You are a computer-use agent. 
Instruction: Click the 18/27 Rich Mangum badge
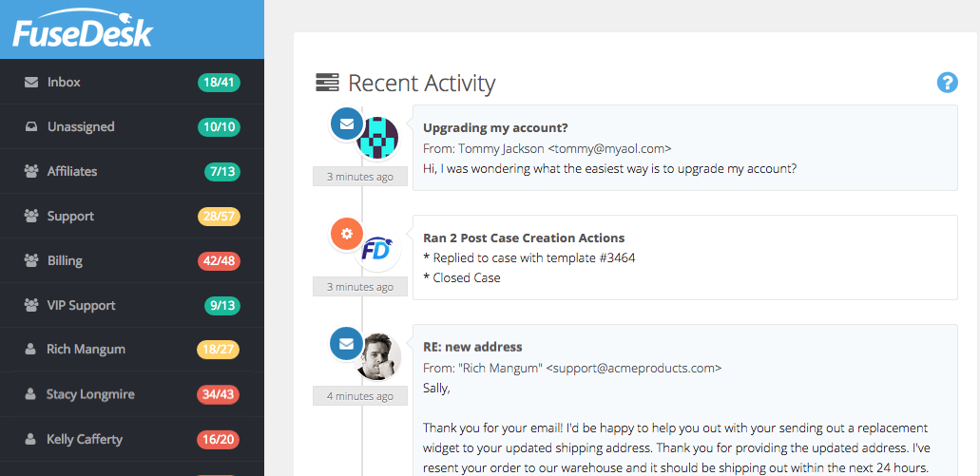219,350
